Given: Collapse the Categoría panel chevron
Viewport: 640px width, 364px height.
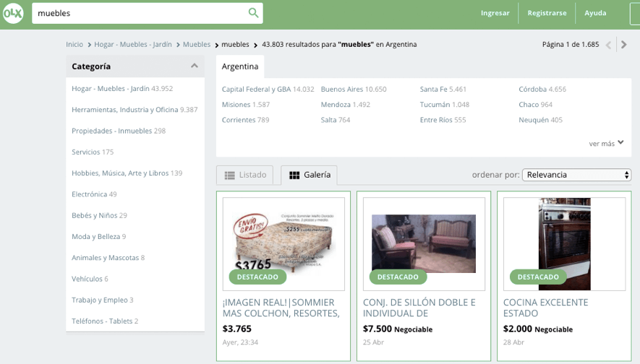Looking at the screenshot, I should [195, 66].
